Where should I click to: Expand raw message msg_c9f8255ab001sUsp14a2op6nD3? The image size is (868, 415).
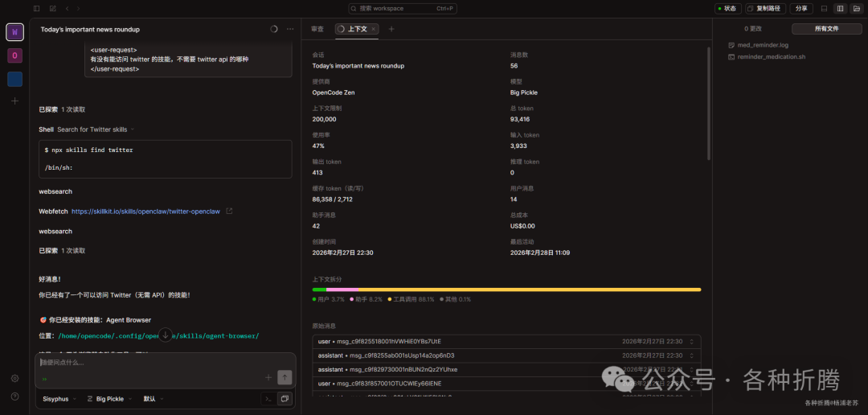pos(506,355)
